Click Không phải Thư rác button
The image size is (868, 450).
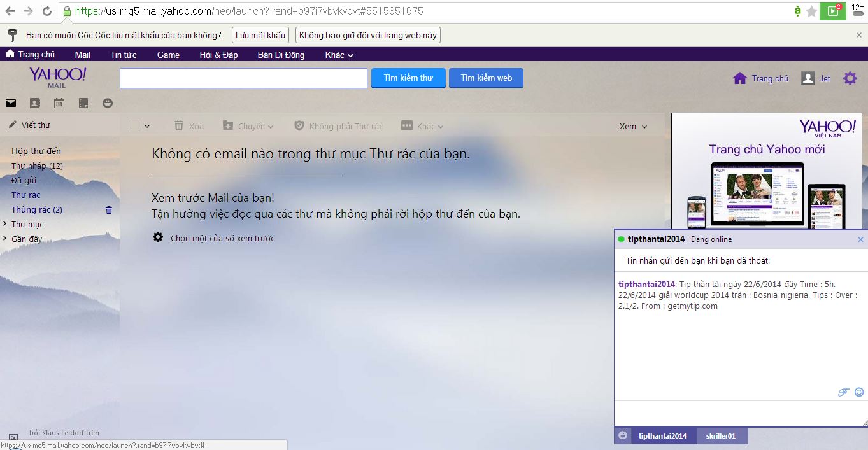pyautogui.click(x=338, y=126)
